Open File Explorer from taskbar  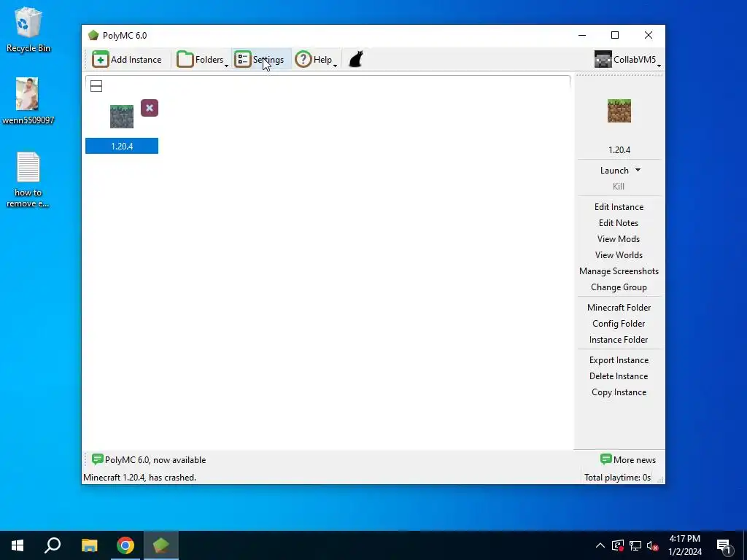point(89,545)
